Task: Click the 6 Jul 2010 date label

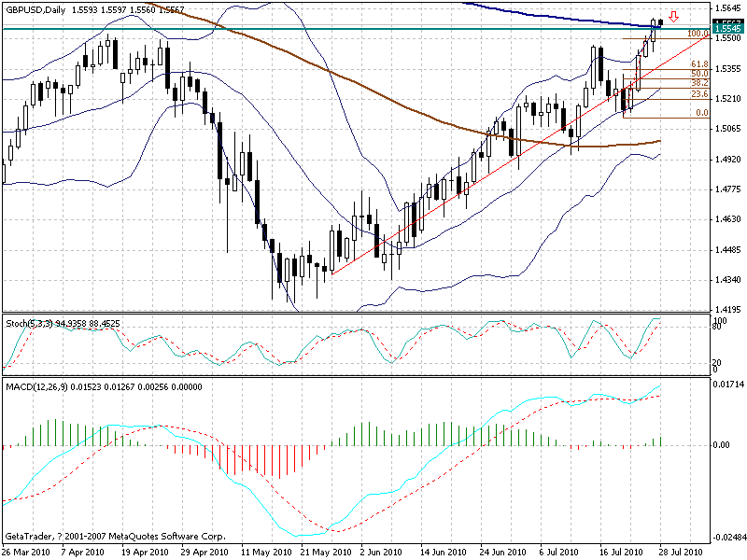Action: 559,553
